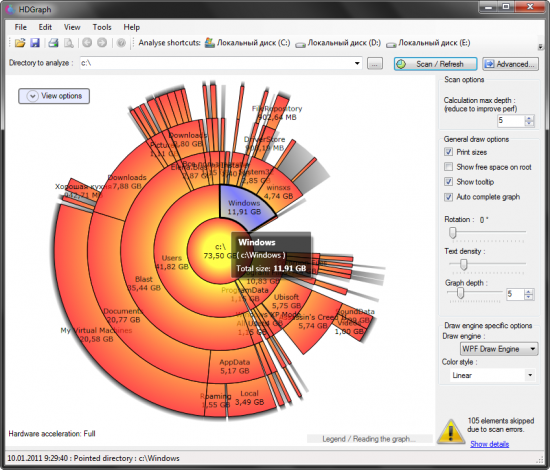The image size is (550, 470).
Task: Click the forward navigation arrow icon
Action: coord(102,43)
